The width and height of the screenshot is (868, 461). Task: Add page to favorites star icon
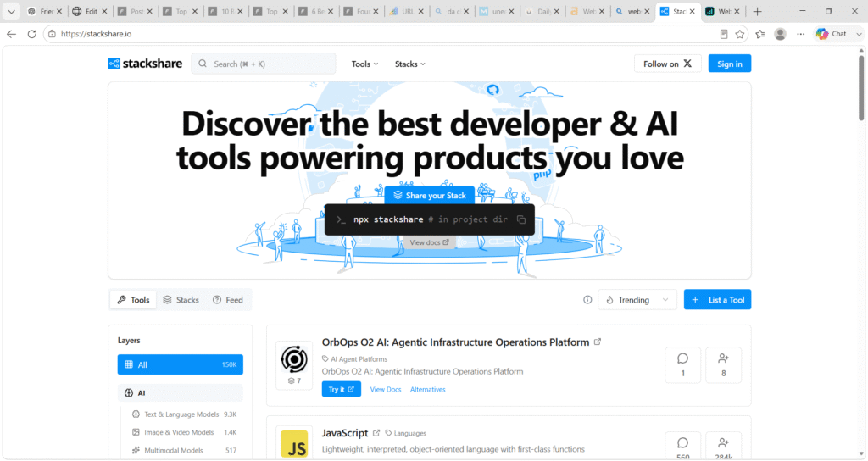point(739,34)
